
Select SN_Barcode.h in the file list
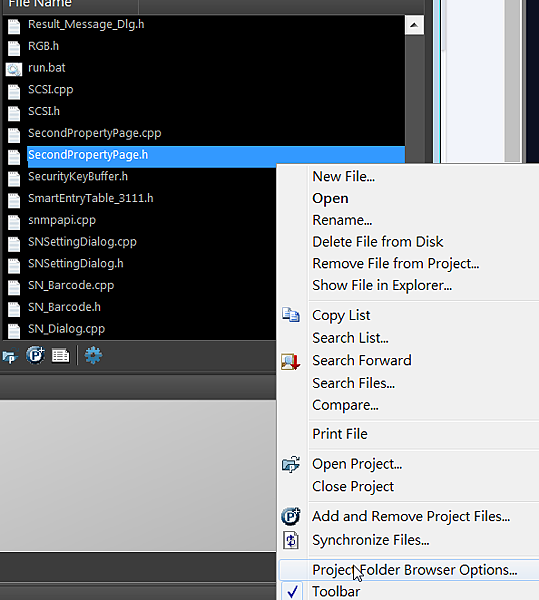pyautogui.click(x=64, y=307)
